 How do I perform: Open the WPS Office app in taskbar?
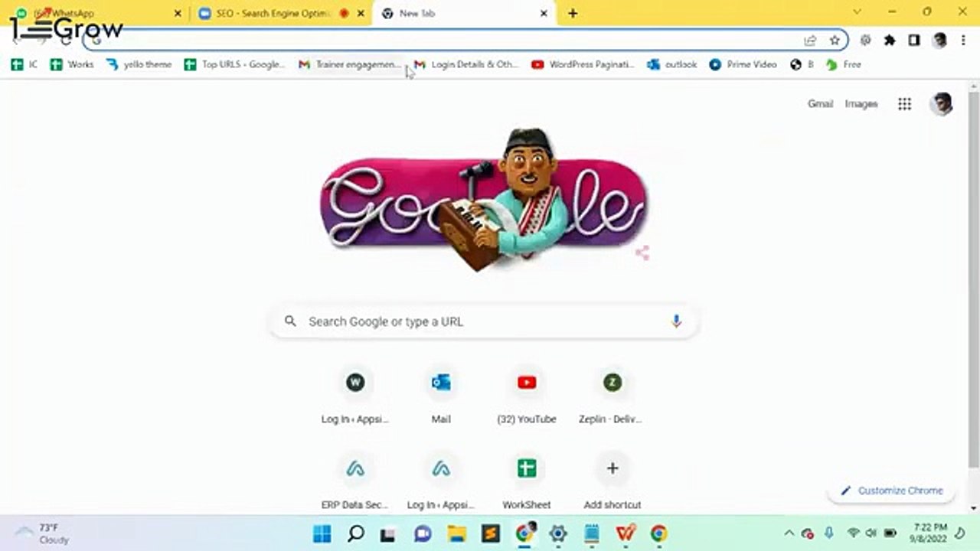[x=625, y=533]
